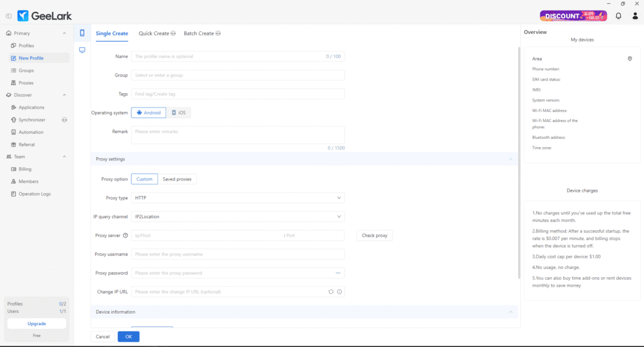Switch proxy option to Saved proxies

tap(177, 179)
